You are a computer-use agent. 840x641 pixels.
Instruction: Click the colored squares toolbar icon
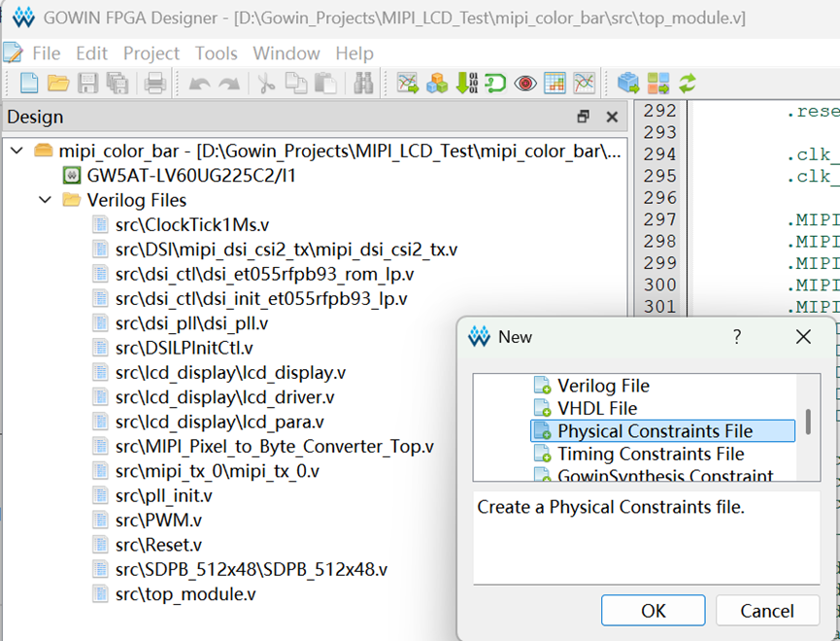tap(657, 84)
